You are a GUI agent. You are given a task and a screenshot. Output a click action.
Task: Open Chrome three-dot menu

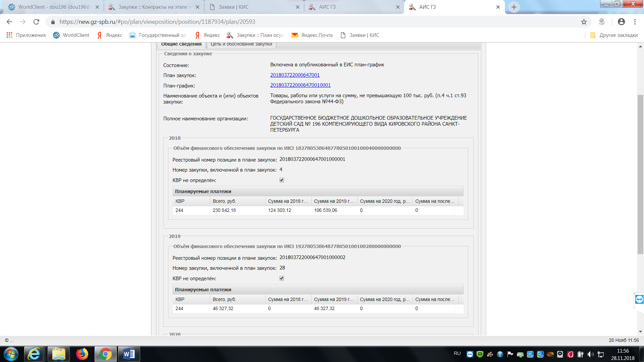click(x=635, y=22)
